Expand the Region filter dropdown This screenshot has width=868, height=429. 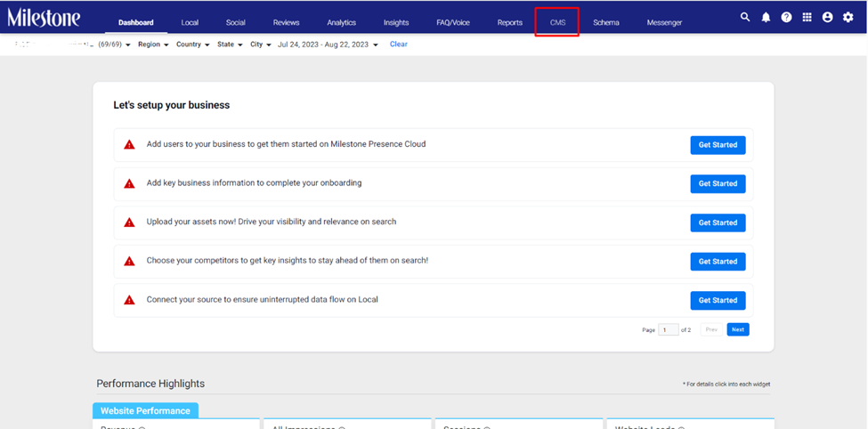[153, 45]
